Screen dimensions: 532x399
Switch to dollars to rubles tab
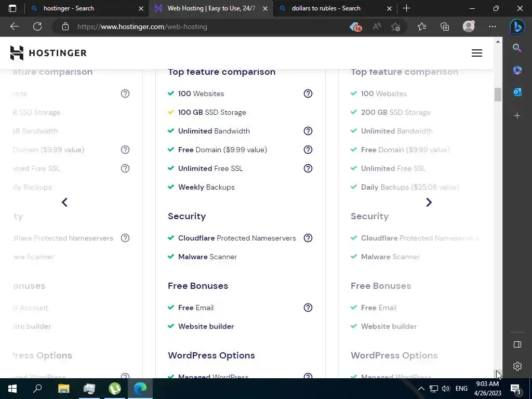[x=334, y=8]
